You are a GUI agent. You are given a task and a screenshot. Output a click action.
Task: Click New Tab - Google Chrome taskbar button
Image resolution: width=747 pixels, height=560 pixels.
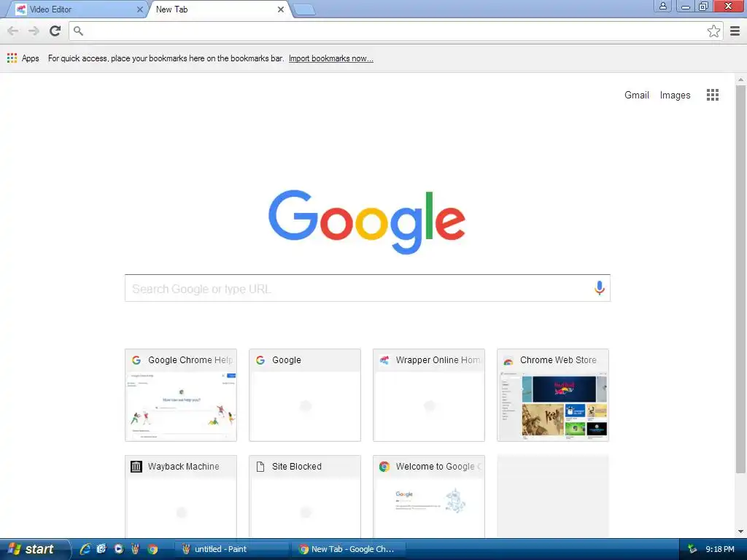[x=349, y=549]
